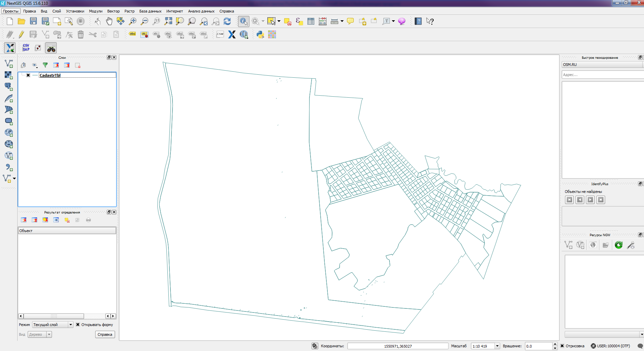Click the map tips speech bubble icon
This screenshot has height=351, width=644.
350,21
